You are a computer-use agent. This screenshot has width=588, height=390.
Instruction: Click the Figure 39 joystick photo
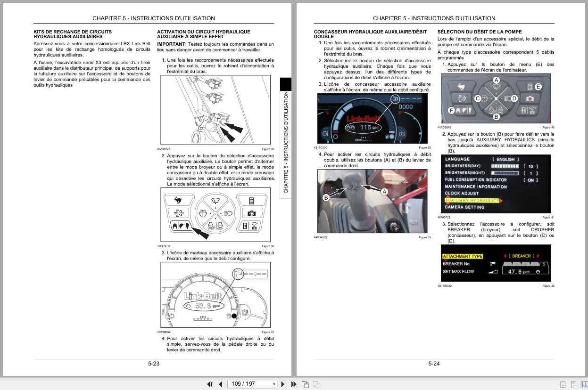tap(373, 201)
